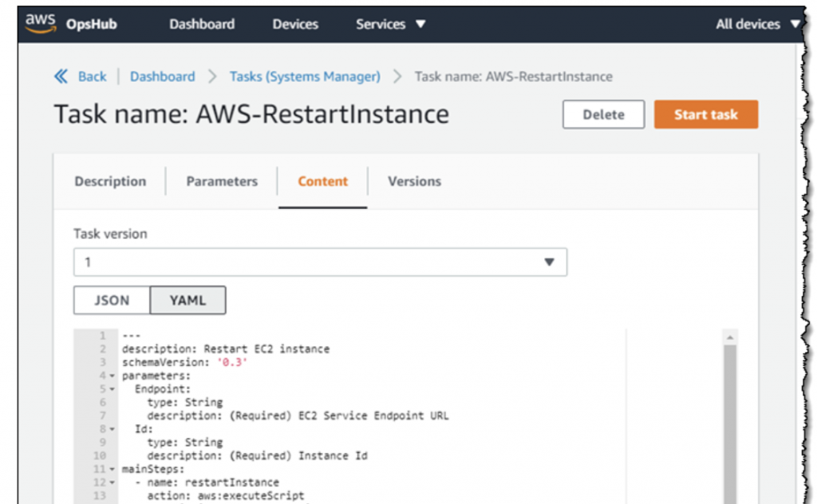Viewport: 817px width, 504px height.
Task: Click the 'description: Restart EC2 instance' line
Action: click(226, 348)
